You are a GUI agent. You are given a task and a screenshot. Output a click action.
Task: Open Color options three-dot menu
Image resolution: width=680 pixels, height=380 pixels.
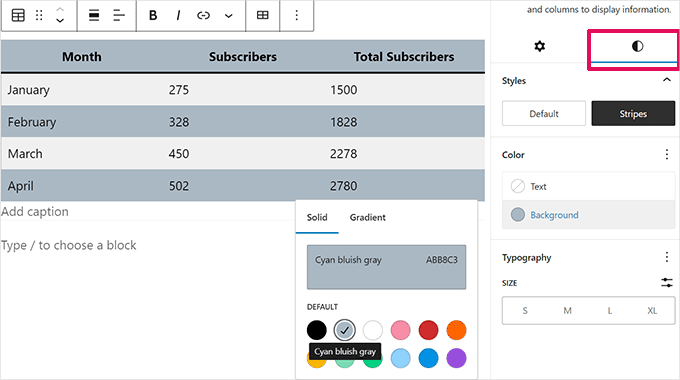667,154
